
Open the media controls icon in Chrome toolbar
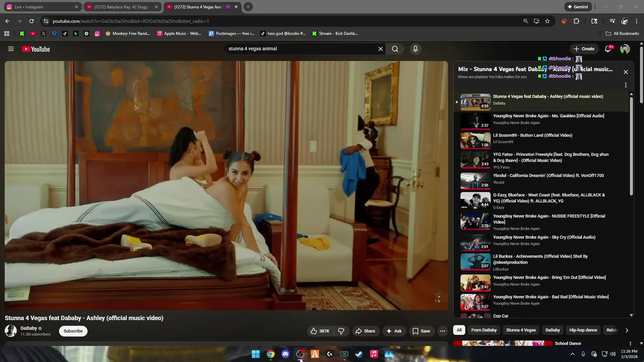[612, 21]
